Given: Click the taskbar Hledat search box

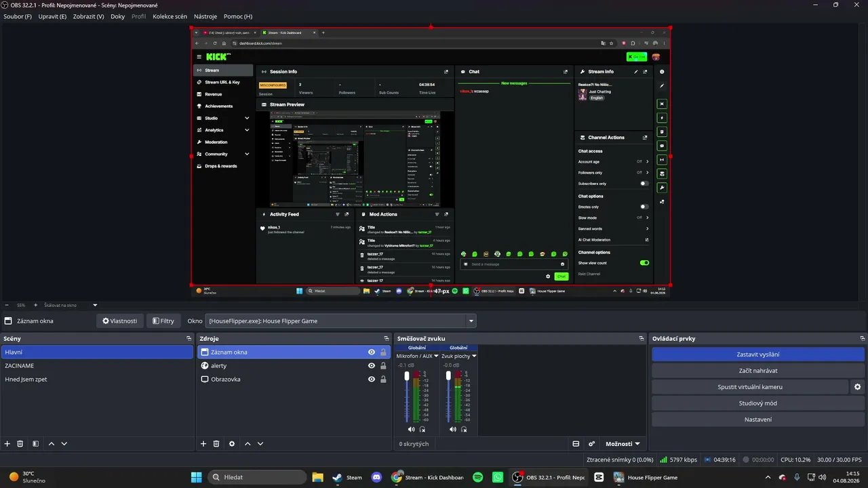Looking at the screenshot, I should (x=257, y=477).
